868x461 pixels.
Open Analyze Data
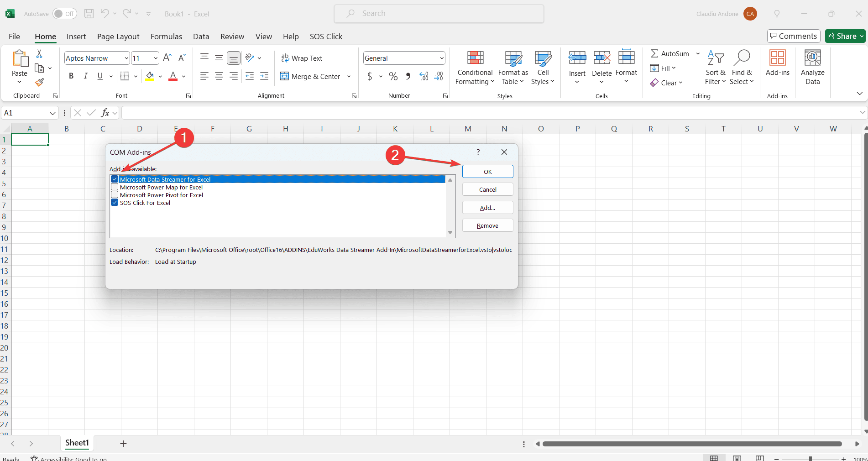(x=812, y=67)
